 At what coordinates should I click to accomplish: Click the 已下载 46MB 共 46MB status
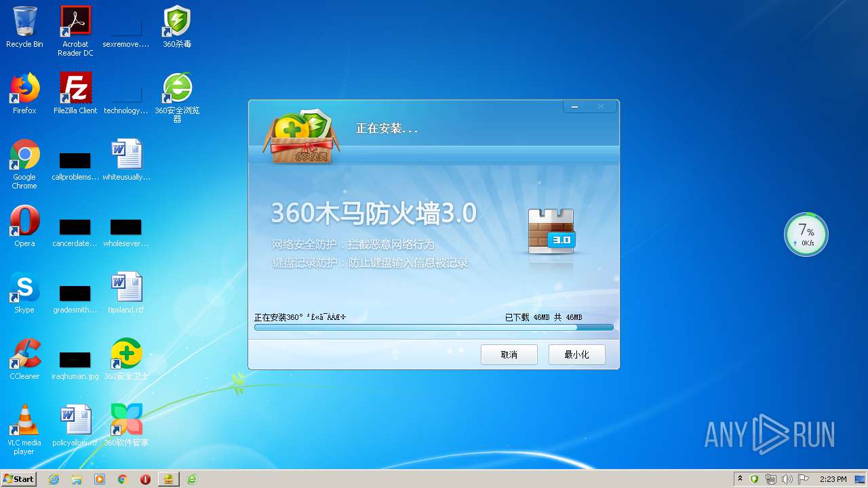[543, 317]
